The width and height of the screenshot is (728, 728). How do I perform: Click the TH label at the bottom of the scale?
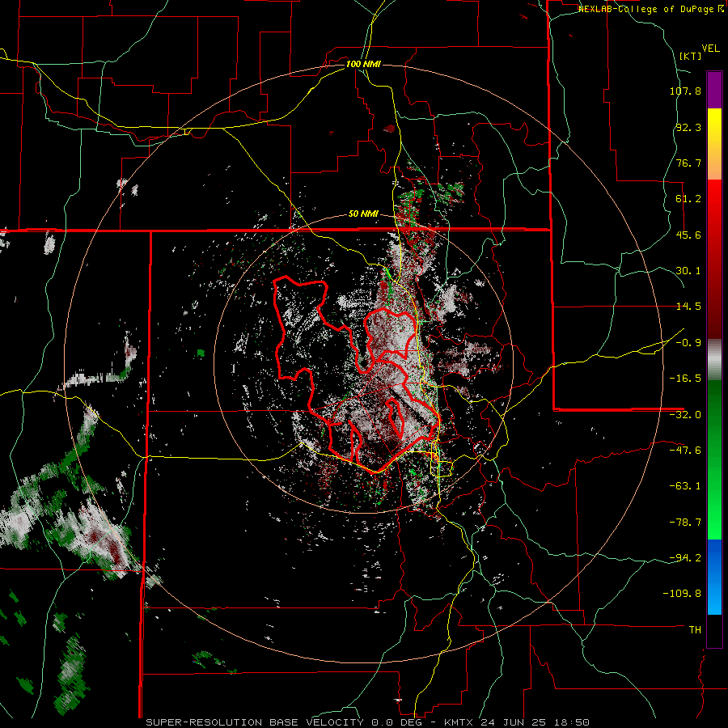pos(695,630)
